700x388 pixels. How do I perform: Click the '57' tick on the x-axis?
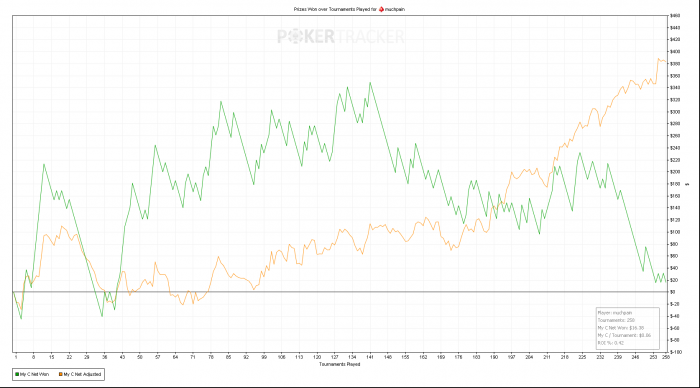coord(157,357)
